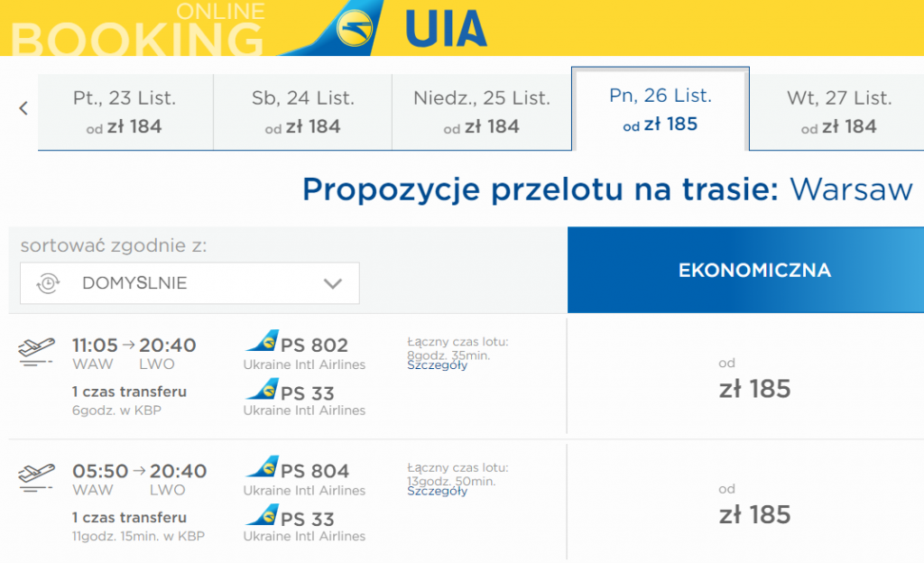924x563 pixels.
Task: Click the sort clock icon beside DOMYŚLNIE
Action: [47, 283]
